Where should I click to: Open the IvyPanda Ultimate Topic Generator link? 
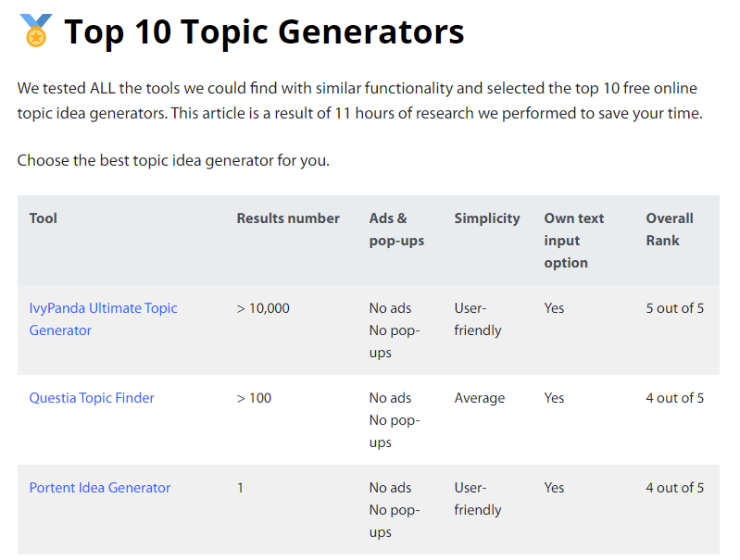pos(103,319)
